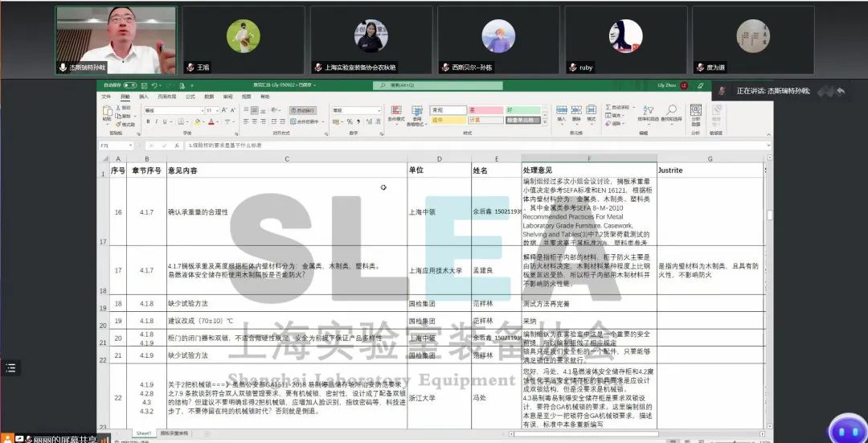This screenshot has width=868, height=443.
Task: Click the Paste clipboard icon
Action: point(108,113)
